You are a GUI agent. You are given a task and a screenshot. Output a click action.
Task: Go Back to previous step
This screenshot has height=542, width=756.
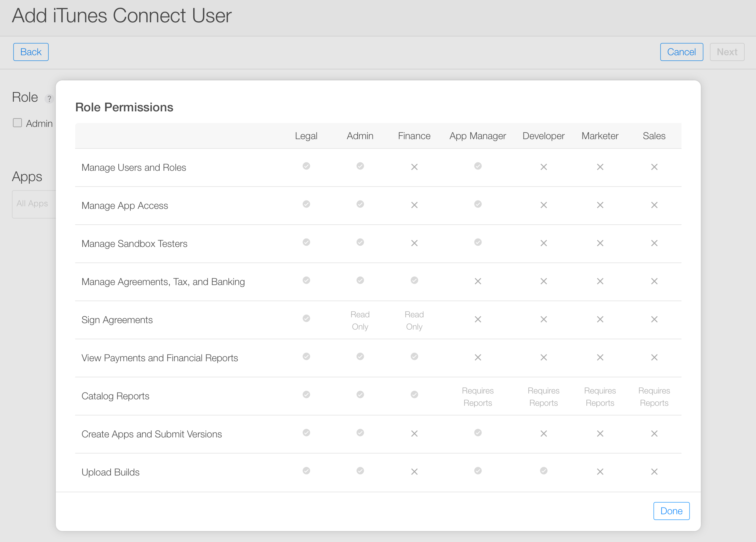coord(31,52)
